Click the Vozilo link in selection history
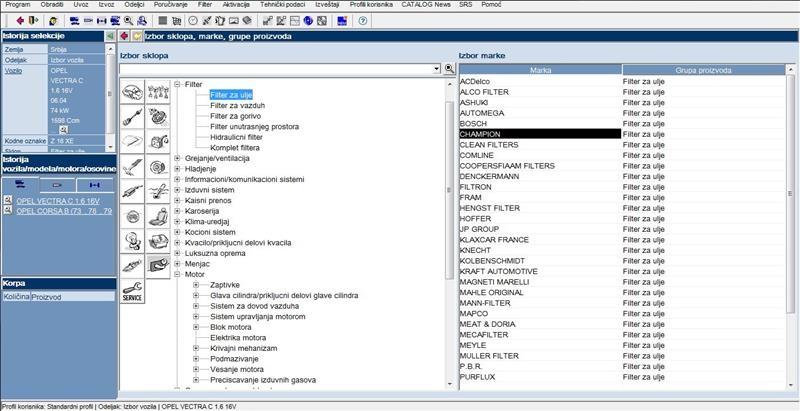This screenshot has height=411, width=800. 13,71
